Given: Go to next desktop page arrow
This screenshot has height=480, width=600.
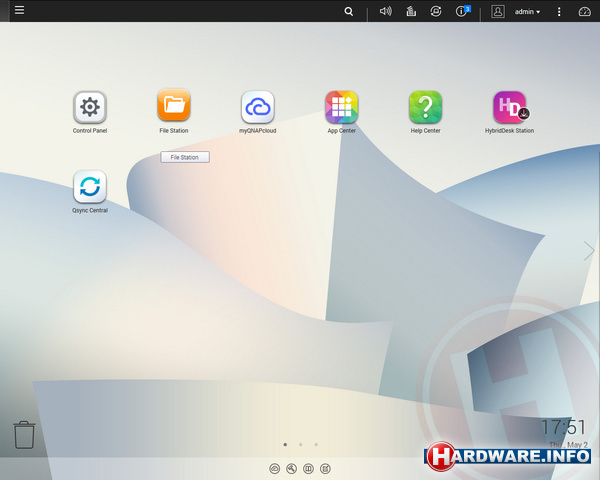Looking at the screenshot, I should pos(589,251).
